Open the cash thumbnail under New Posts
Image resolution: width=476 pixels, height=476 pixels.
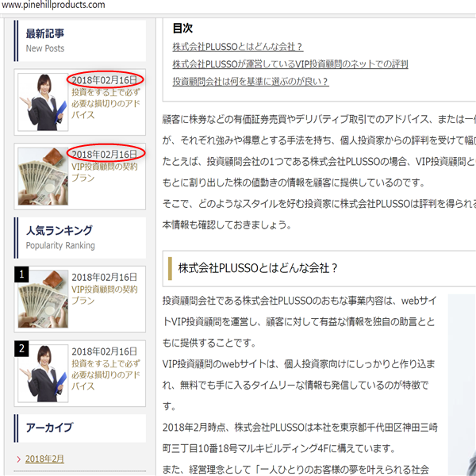coord(42,176)
